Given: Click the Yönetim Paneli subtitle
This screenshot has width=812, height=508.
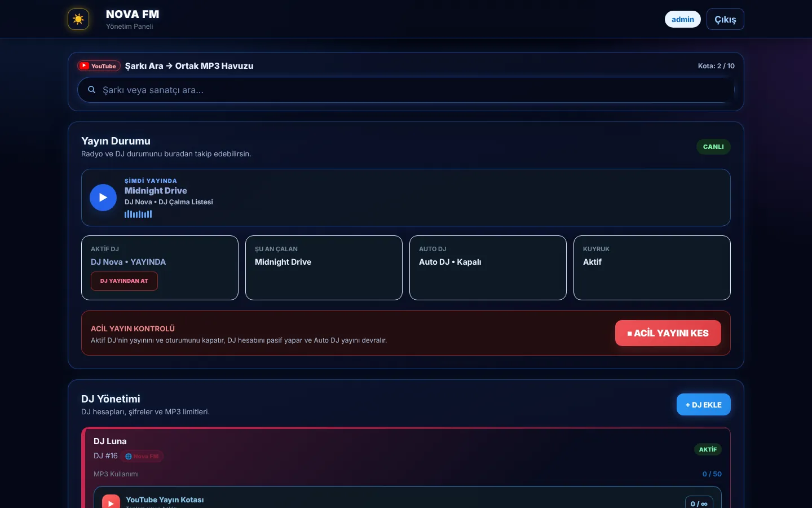Looking at the screenshot, I should [x=129, y=27].
